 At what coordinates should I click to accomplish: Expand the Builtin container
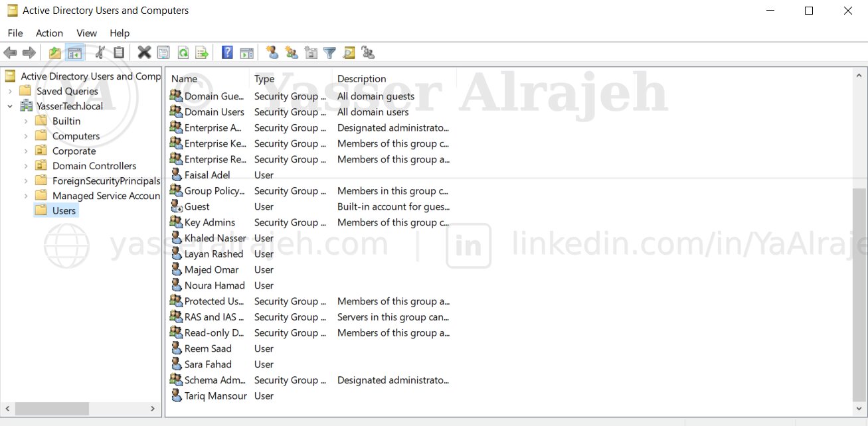[x=26, y=121]
